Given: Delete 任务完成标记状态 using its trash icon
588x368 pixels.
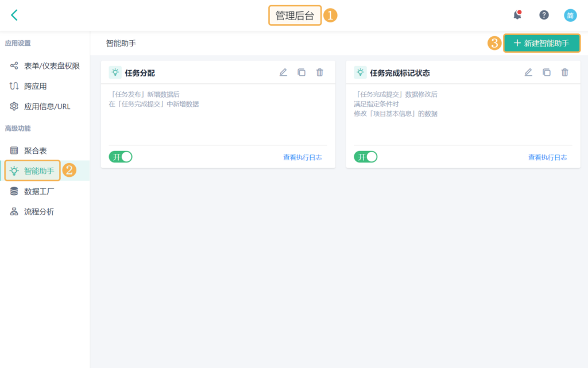Looking at the screenshot, I should pyautogui.click(x=565, y=72).
